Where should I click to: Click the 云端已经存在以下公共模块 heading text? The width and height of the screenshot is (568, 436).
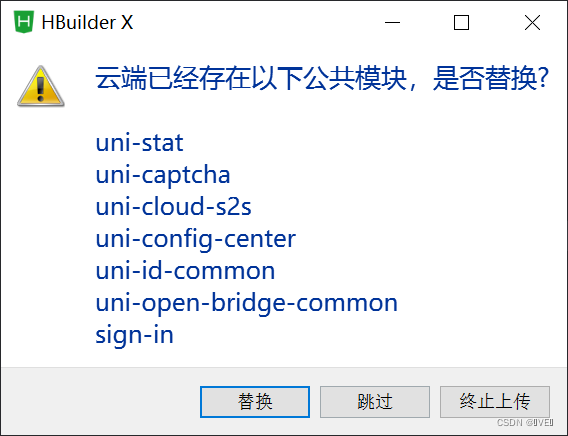(251, 78)
